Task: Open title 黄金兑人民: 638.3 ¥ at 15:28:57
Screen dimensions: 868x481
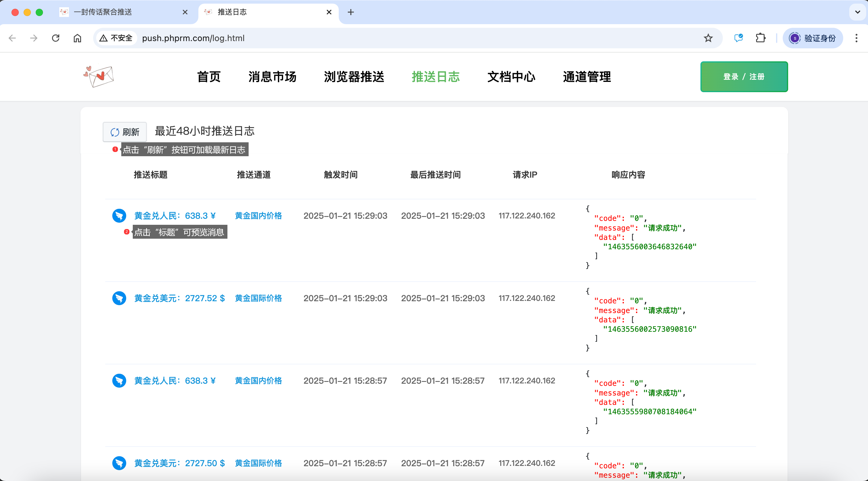Action: pyautogui.click(x=175, y=381)
